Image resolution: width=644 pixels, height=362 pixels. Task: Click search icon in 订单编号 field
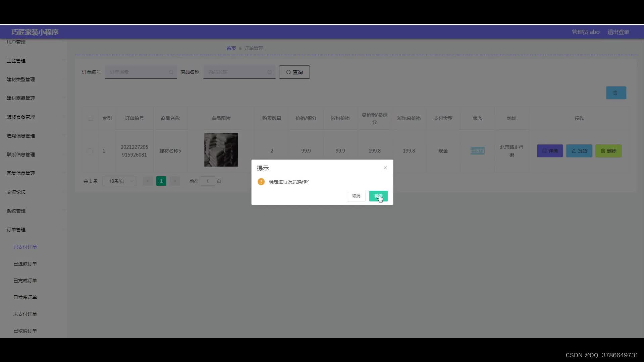[171, 72]
